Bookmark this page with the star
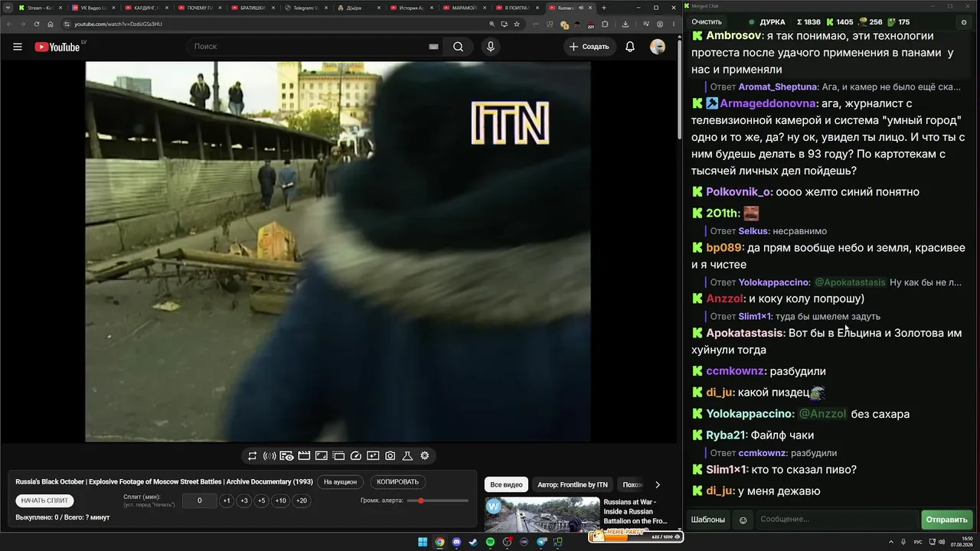Image resolution: width=980 pixels, height=551 pixels. 517,24
